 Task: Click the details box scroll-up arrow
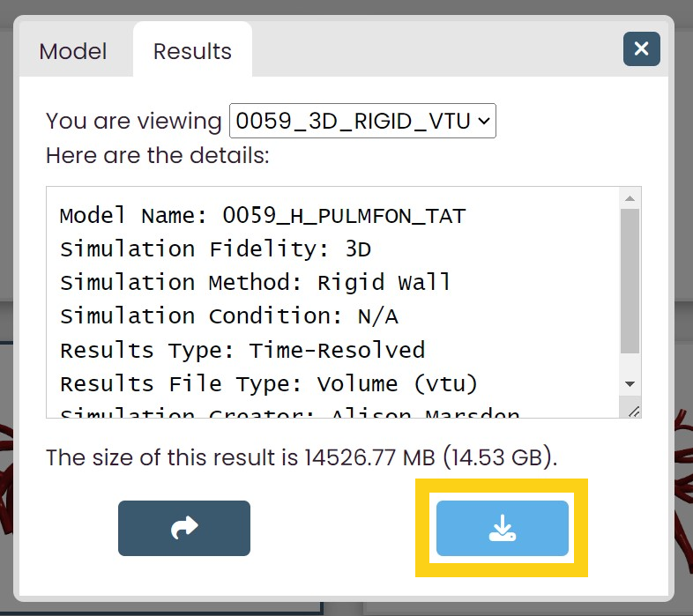[630, 199]
